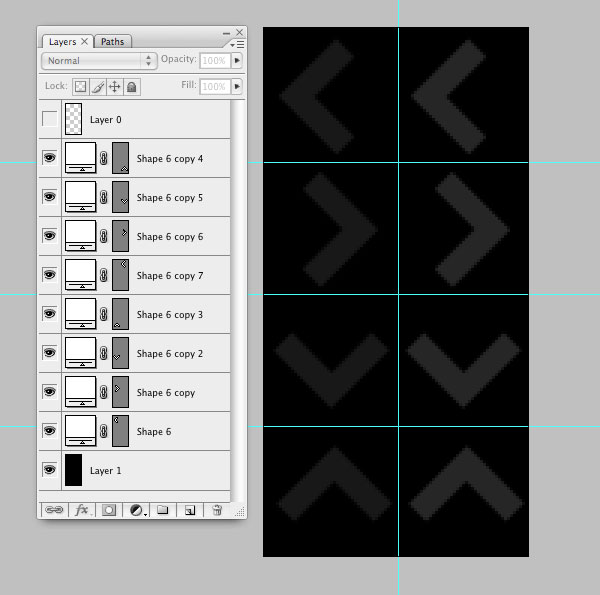
Task: Open the Normal blend mode dropdown
Action: pos(99,61)
